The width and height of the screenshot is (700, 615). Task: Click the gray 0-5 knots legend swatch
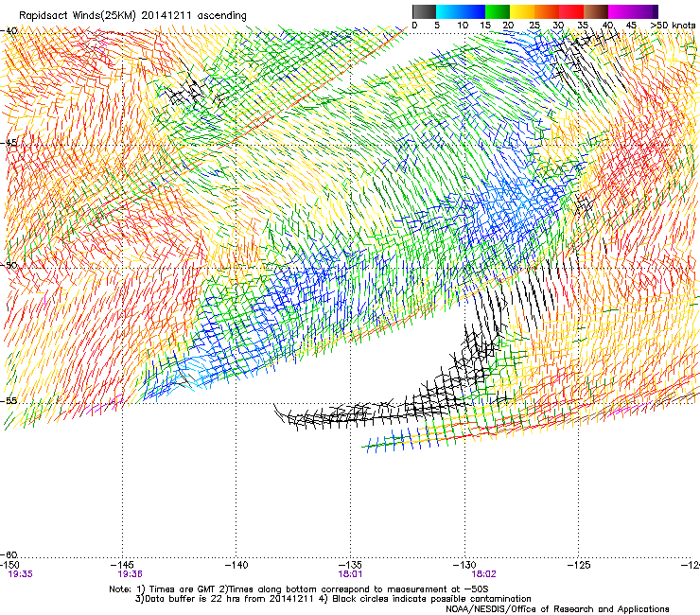[424, 11]
